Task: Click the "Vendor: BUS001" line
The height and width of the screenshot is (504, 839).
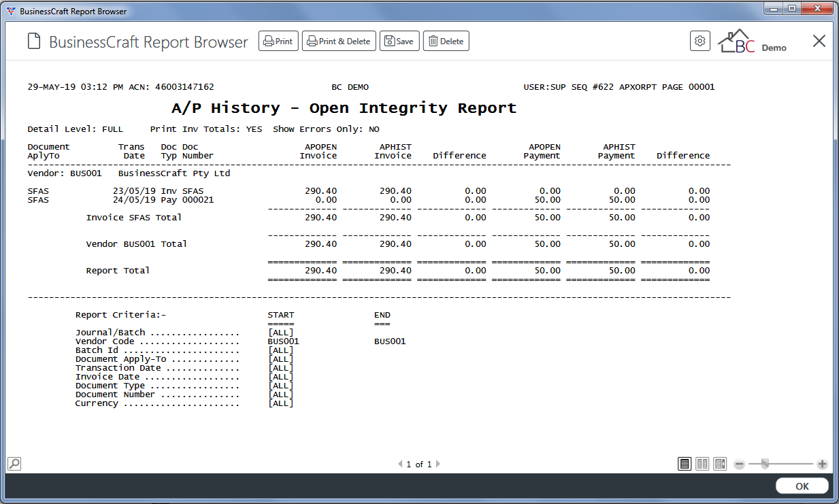Action: click(65, 173)
